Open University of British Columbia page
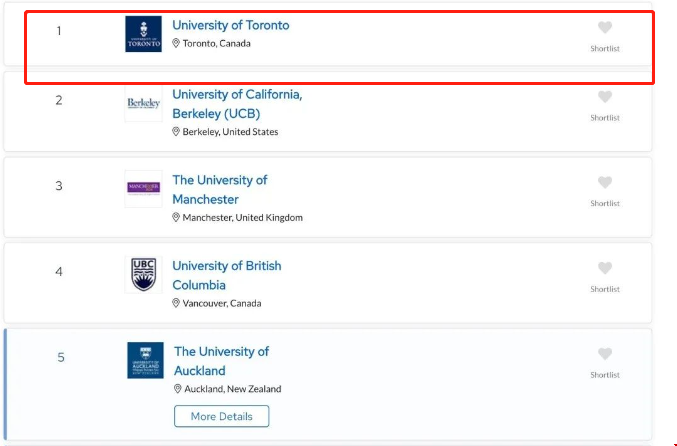The image size is (677, 446). pos(227,275)
